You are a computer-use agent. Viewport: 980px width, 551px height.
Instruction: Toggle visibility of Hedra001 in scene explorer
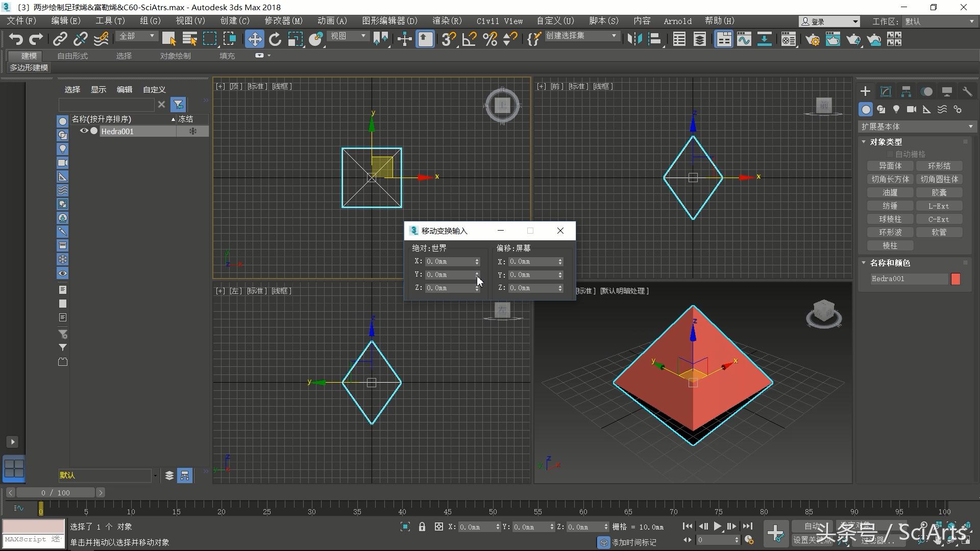[84, 131]
